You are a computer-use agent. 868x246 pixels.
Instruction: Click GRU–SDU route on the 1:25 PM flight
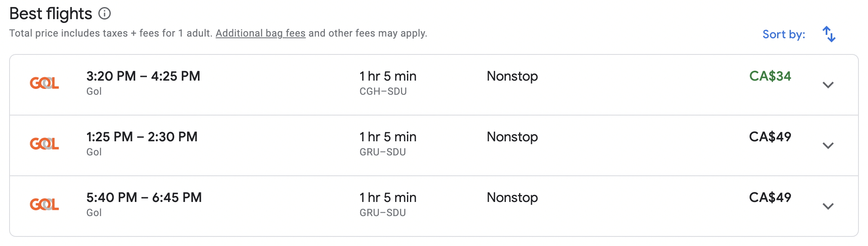[x=383, y=152]
